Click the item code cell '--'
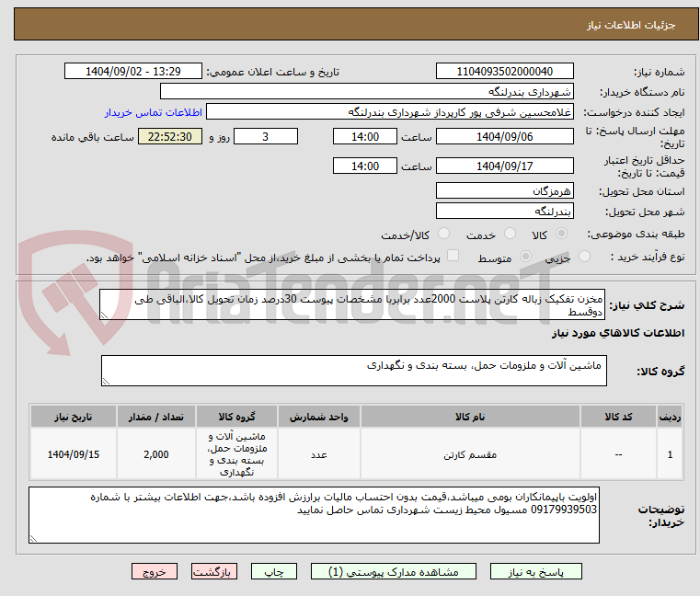 click(x=618, y=454)
